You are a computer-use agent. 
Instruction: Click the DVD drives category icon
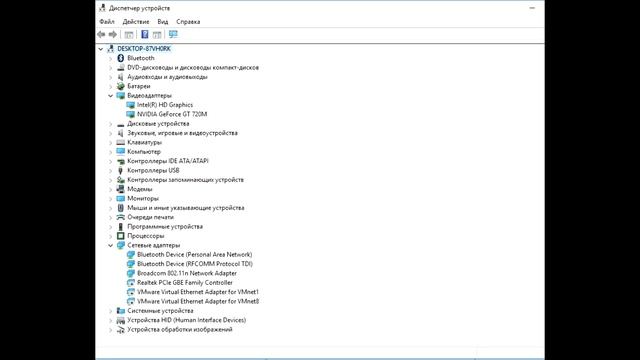click(120, 68)
